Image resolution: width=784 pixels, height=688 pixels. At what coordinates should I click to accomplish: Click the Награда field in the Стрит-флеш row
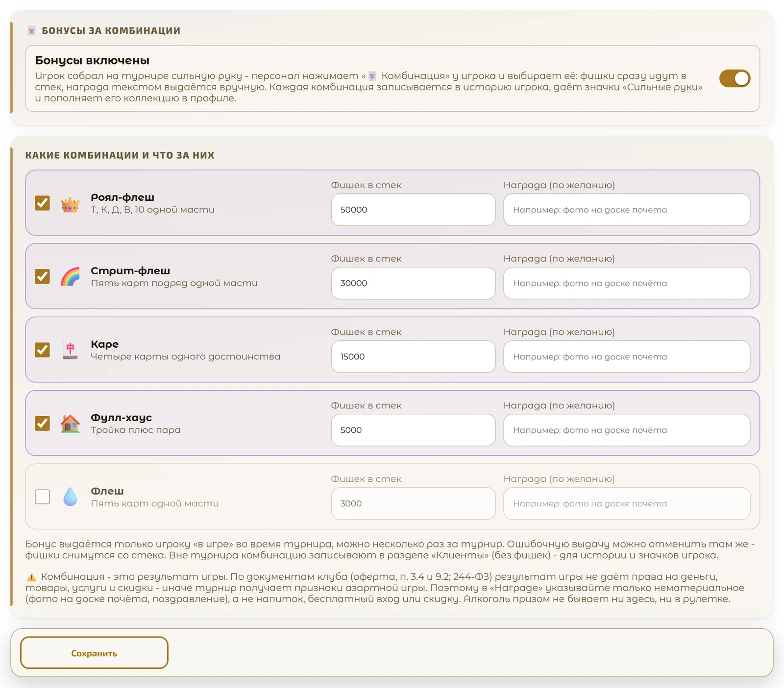pos(627,283)
